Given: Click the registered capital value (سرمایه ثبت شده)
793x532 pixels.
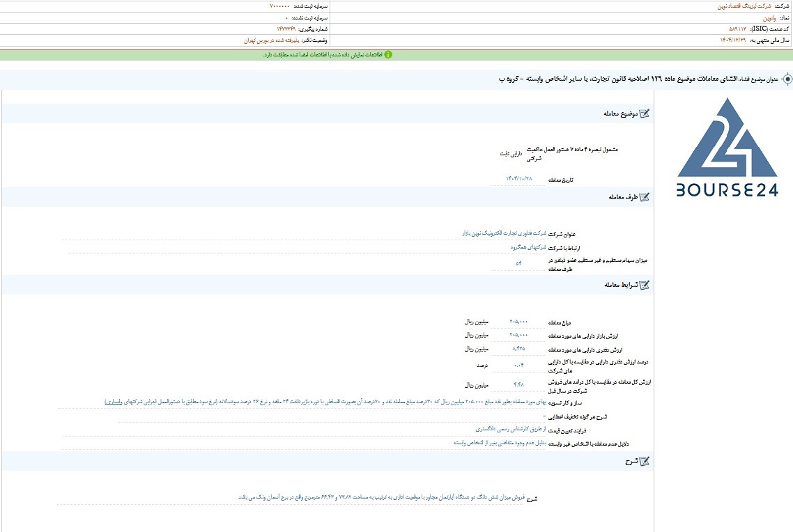Looking at the screenshot, I should click(279, 6).
